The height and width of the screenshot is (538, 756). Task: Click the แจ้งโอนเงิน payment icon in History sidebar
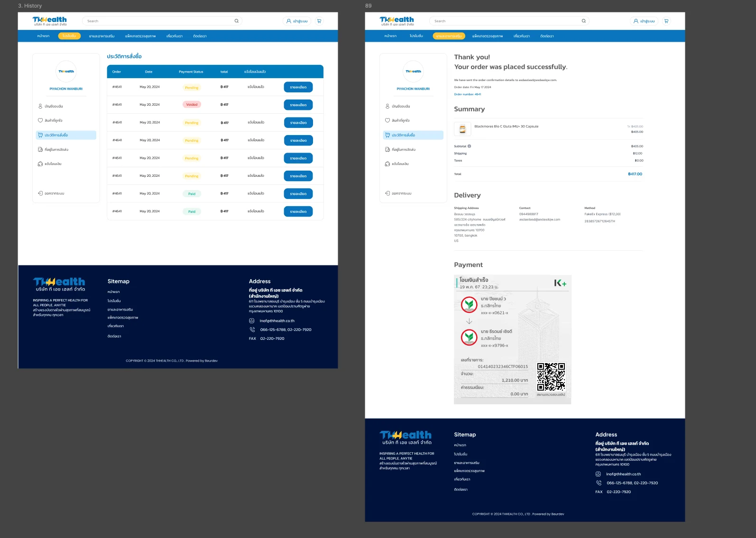coord(40,164)
